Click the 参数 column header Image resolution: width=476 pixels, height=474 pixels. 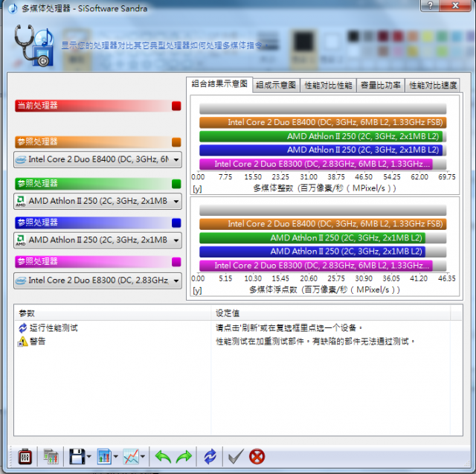click(x=112, y=313)
